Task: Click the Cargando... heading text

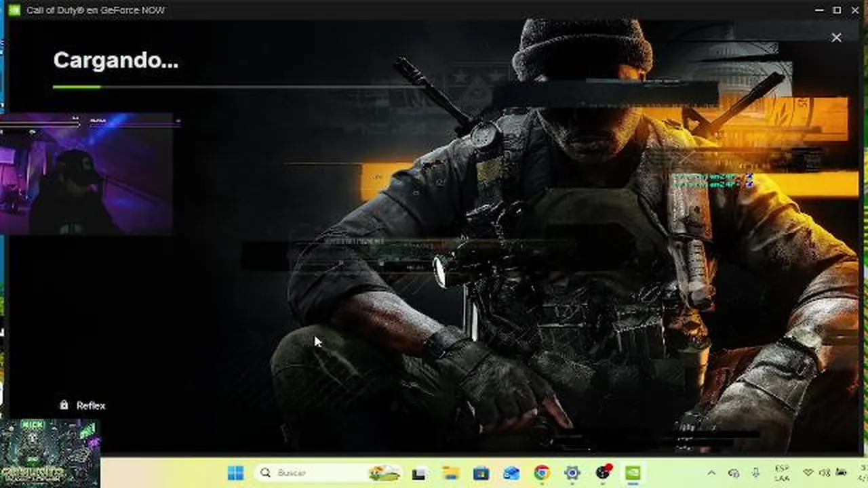Action: (x=115, y=60)
